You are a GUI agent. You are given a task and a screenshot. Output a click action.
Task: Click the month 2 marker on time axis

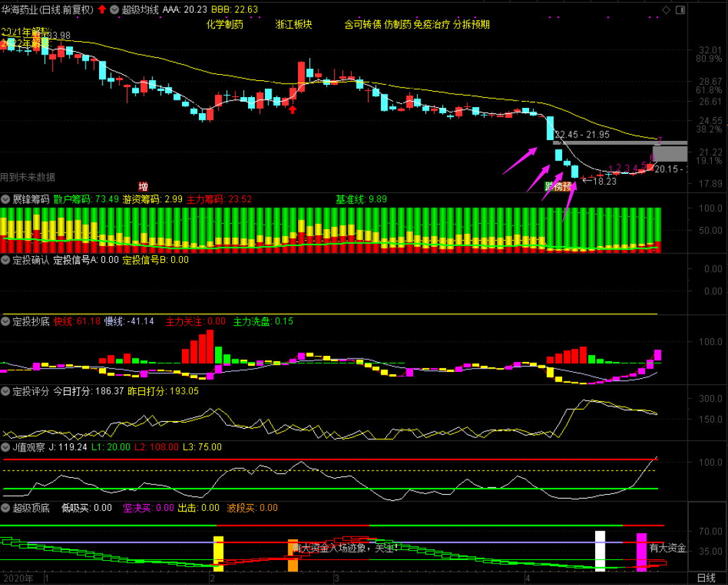[212, 578]
